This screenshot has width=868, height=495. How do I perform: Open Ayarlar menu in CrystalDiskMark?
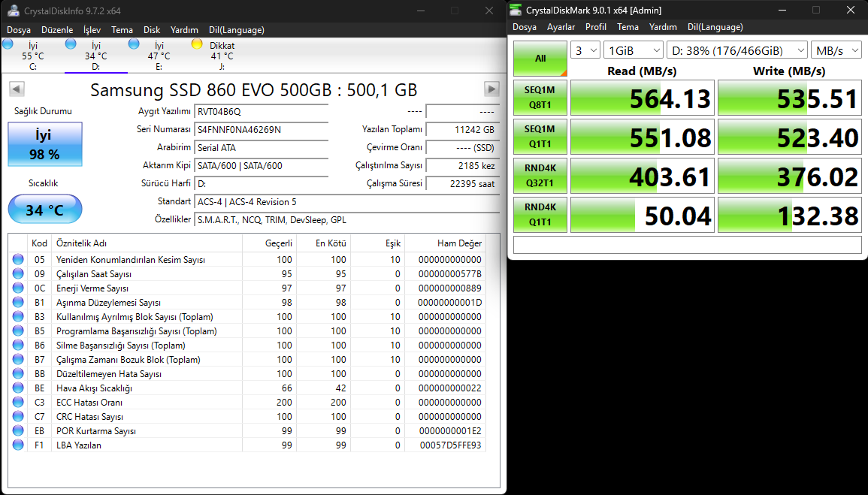click(561, 27)
